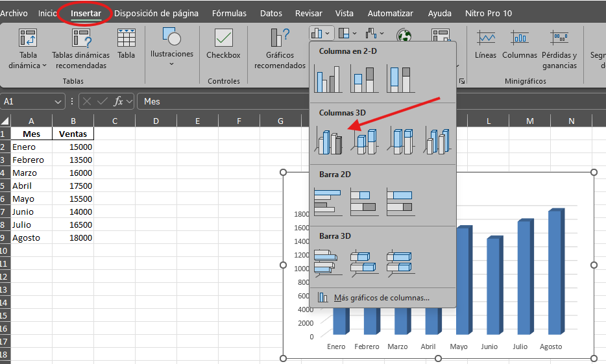Open the Disposición de página tab
606x364 pixels.
tap(156, 13)
